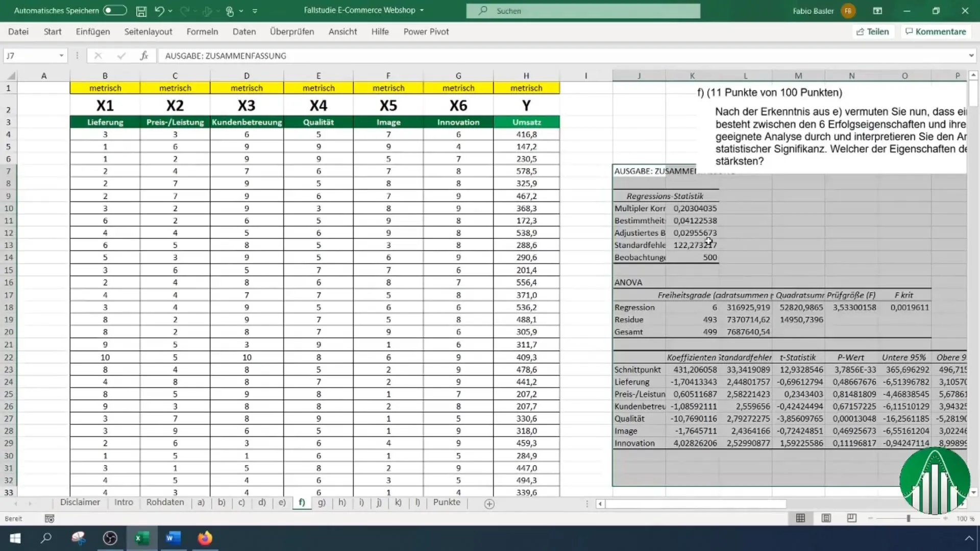Select column H header
The width and height of the screenshot is (980, 551).
pyautogui.click(x=526, y=76)
